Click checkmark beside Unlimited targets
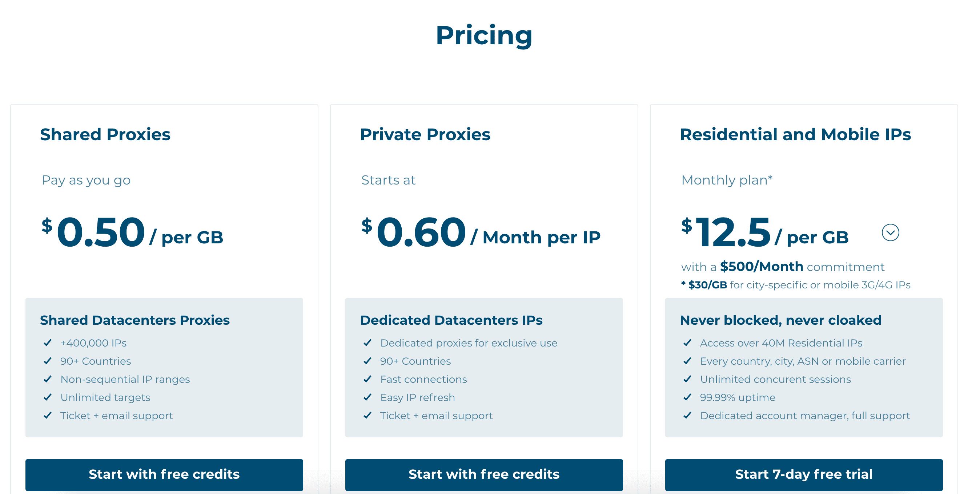Image resolution: width=980 pixels, height=494 pixels. tap(48, 397)
